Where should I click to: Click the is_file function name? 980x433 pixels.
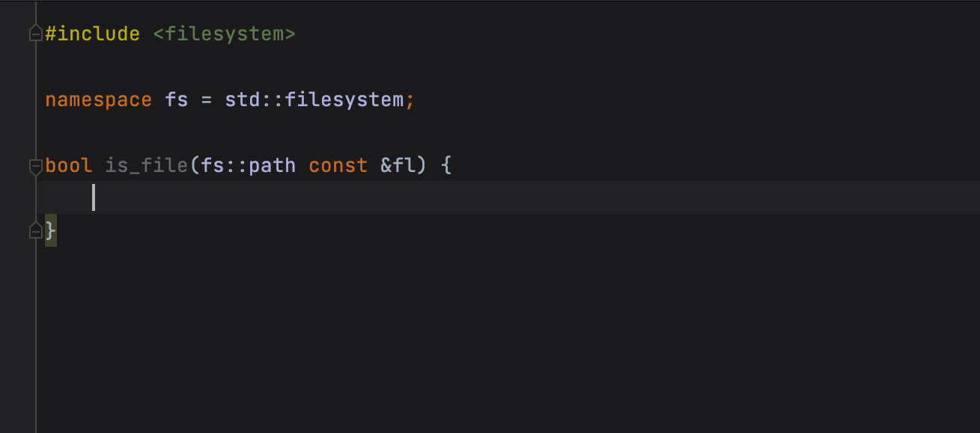pos(146,165)
